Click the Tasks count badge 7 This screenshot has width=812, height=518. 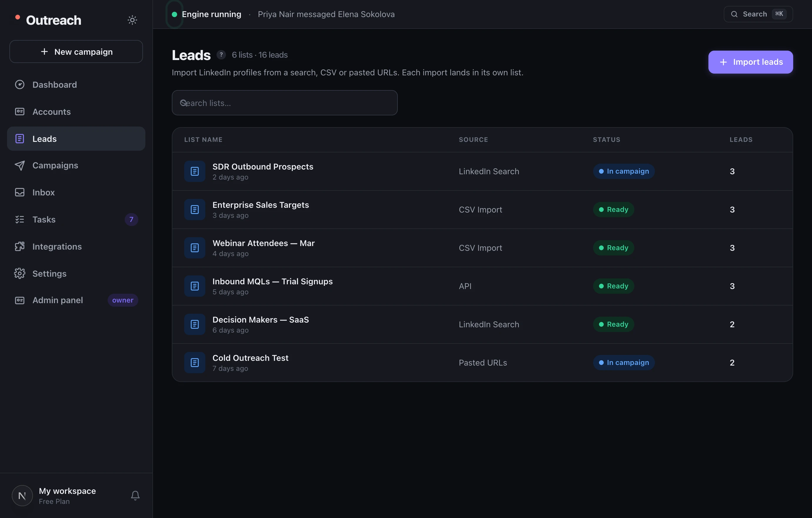(x=131, y=220)
